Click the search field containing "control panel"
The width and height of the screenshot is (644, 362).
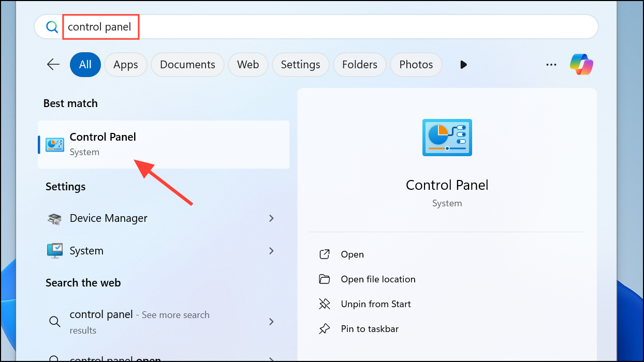coord(316,26)
